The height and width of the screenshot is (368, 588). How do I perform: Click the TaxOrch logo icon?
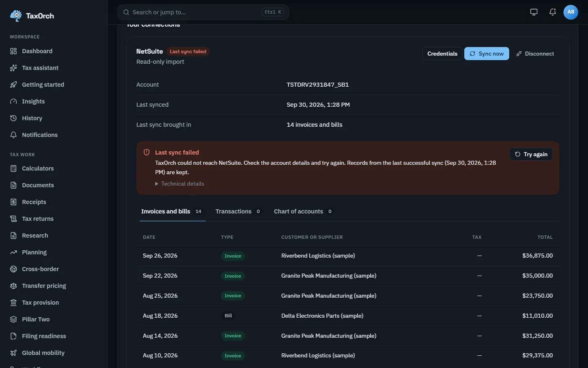[16, 16]
